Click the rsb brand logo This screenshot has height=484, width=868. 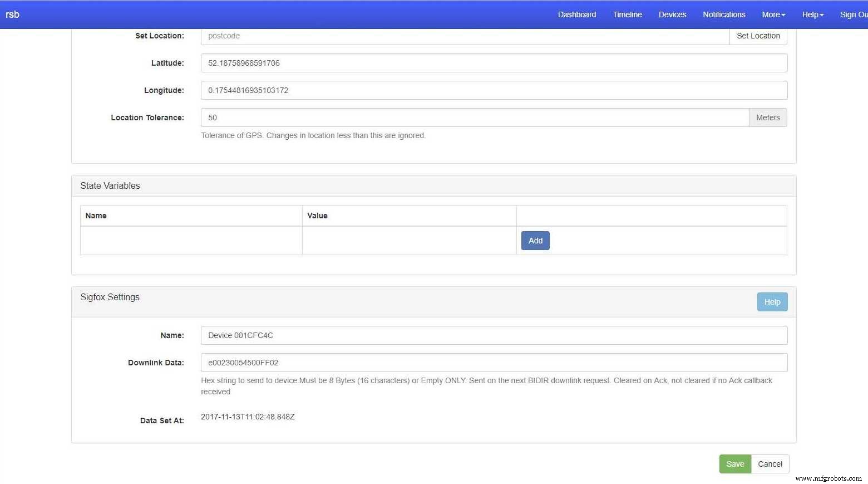12,14
